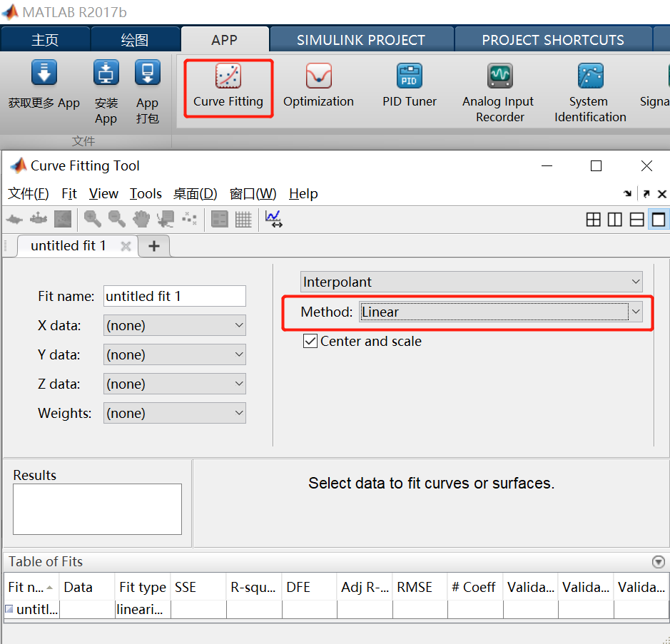Click the adjust axes limits icon
The height and width of the screenshot is (644, 670).
tap(273, 219)
